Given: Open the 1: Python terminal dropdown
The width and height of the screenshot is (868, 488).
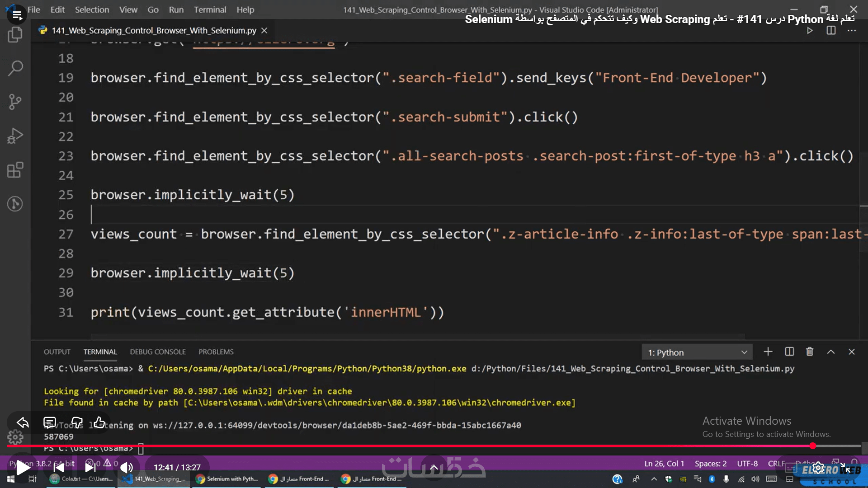Looking at the screenshot, I should point(697,352).
